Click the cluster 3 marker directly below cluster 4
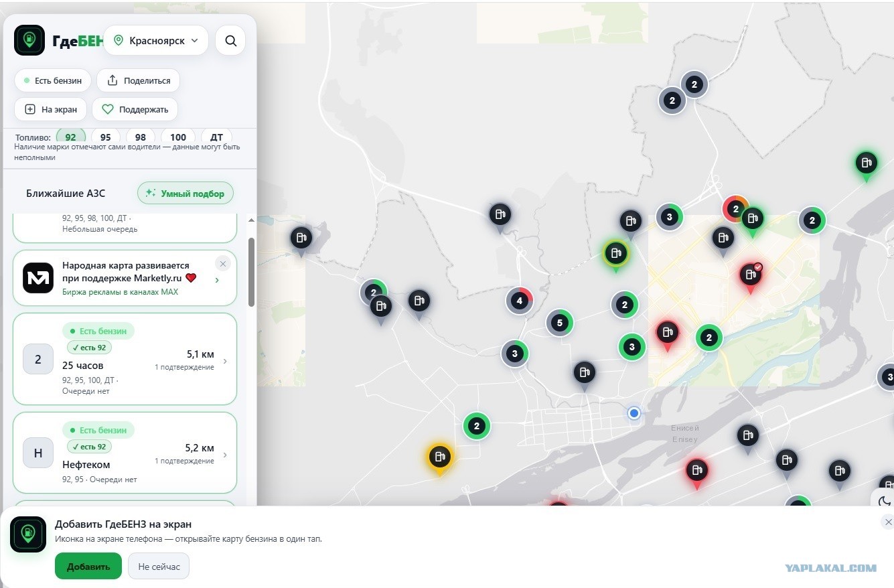Screen dimensions: 894x588 pyautogui.click(x=515, y=354)
